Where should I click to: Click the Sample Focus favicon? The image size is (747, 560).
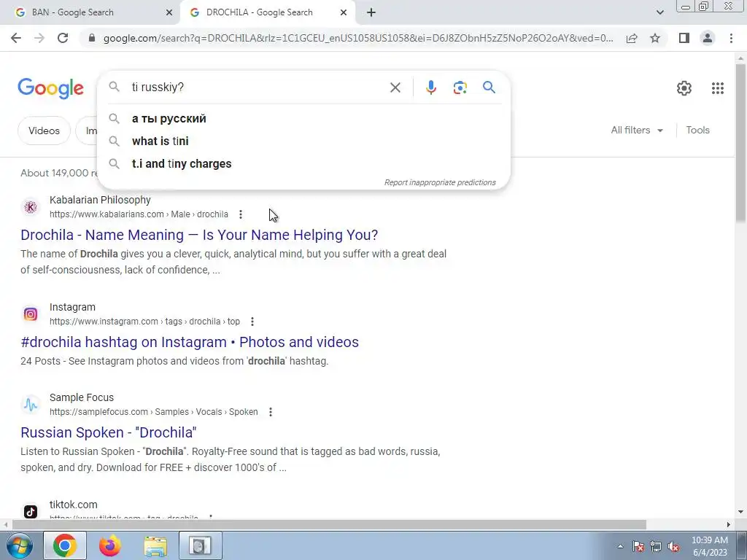pyautogui.click(x=31, y=405)
